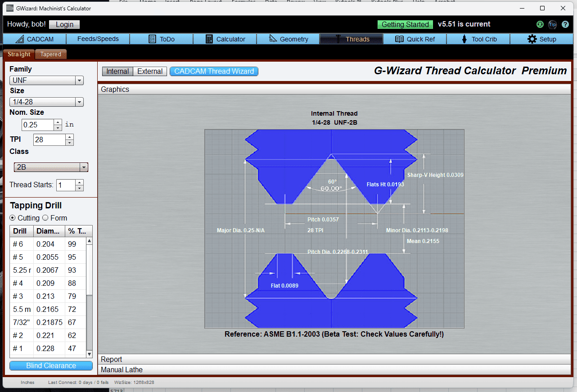This screenshot has width=577, height=392.
Task: Open the Quick Ref reference book
Action: tap(415, 39)
